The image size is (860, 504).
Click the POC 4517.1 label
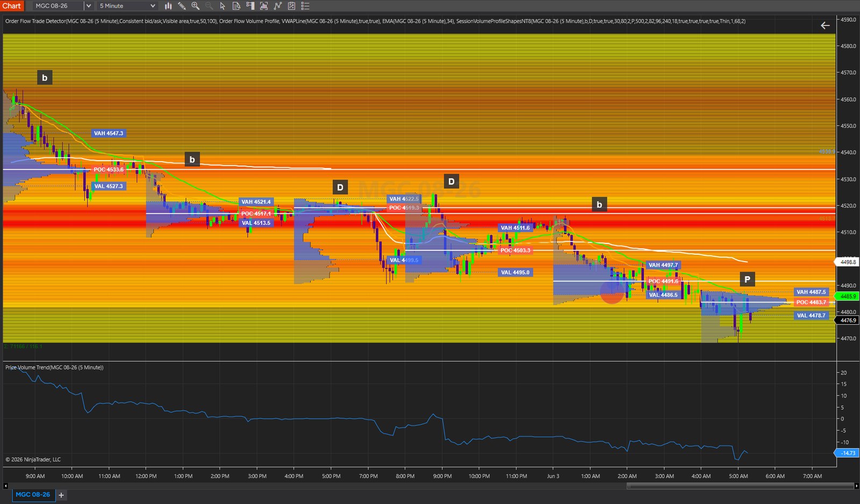coord(256,214)
